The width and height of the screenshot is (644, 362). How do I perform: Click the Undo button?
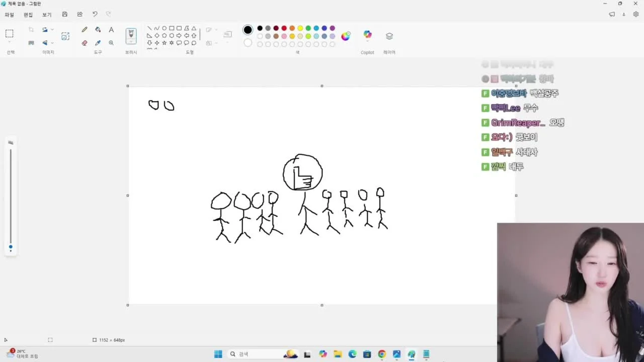[x=95, y=15]
